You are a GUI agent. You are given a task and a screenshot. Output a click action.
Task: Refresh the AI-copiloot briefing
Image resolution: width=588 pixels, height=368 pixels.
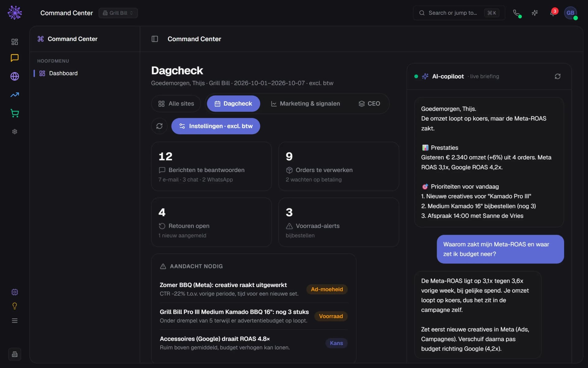point(557,76)
